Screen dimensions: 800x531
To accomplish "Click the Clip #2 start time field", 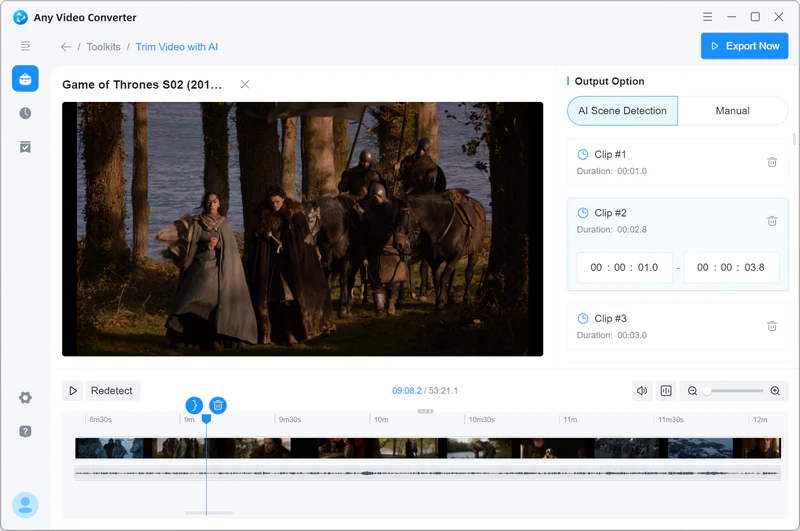I will (x=624, y=268).
